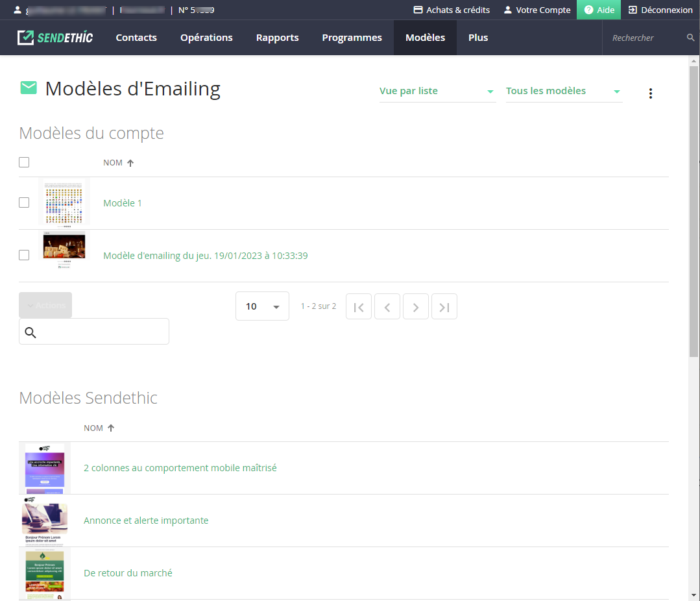Select the checkbox for Modèle 1
700x601 pixels.
point(24,202)
